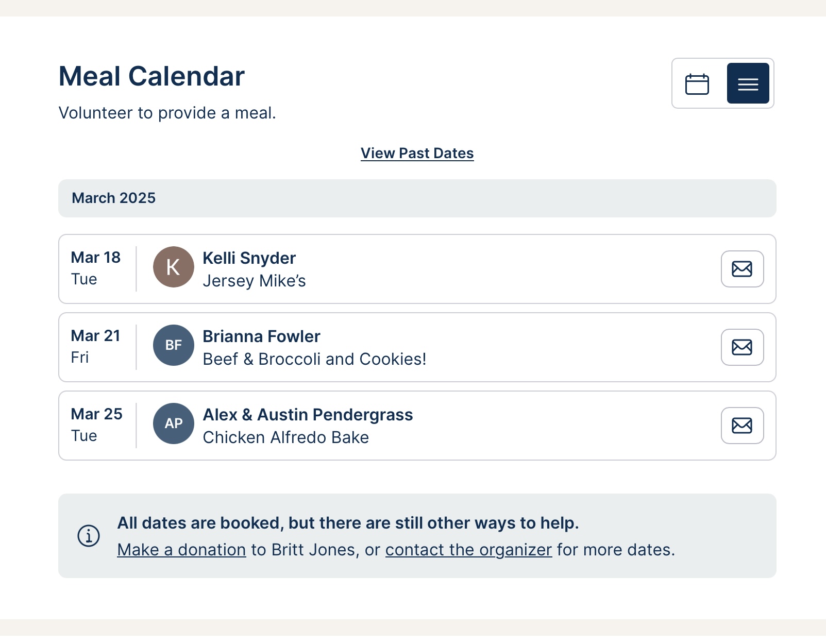826x644 pixels.
Task: Click the info circle icon
Action: coord(89,536)
